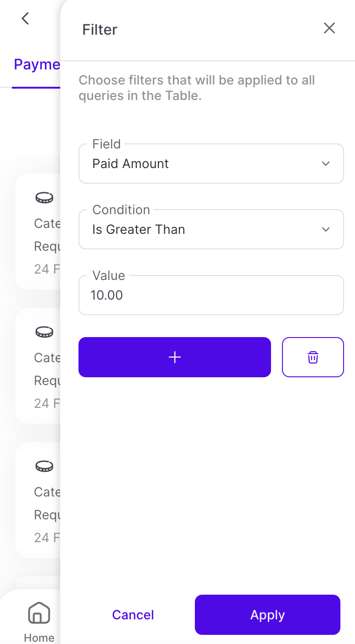Go back using the left arrow

26,19
